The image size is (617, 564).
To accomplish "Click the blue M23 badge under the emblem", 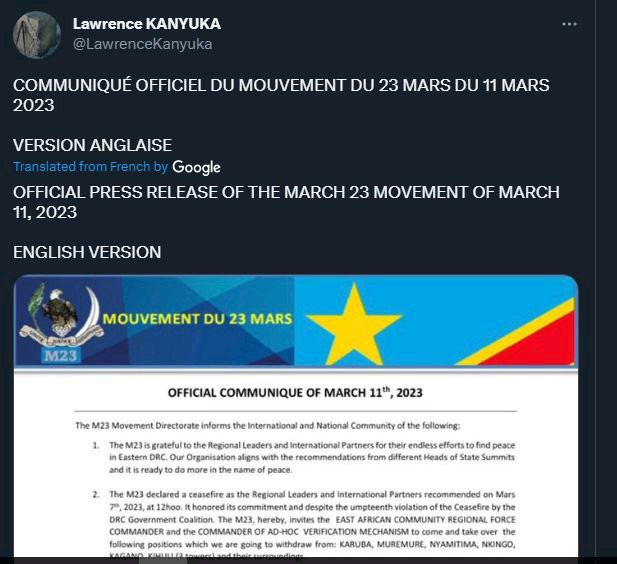I will tap(61, 355).
